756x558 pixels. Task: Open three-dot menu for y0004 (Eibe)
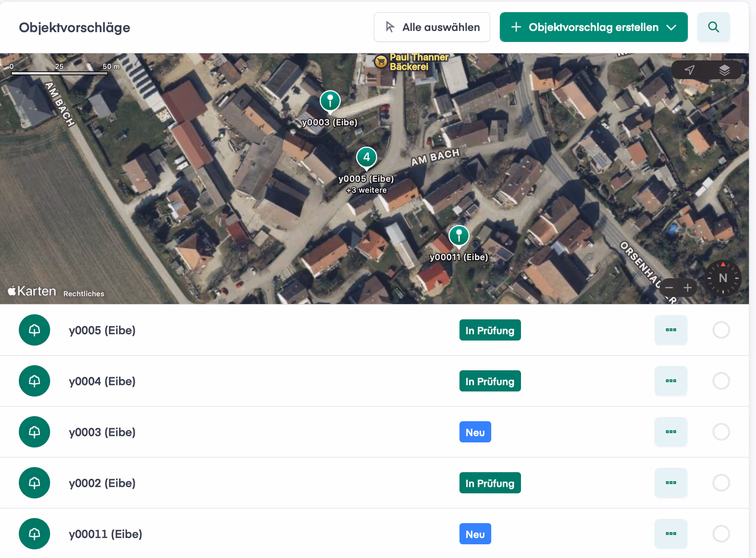click(671, 381)
